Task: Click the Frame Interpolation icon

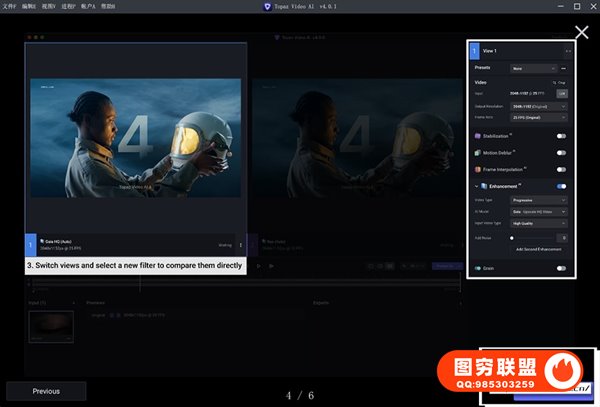Action: pyautogui.click(x=478, y=169)
